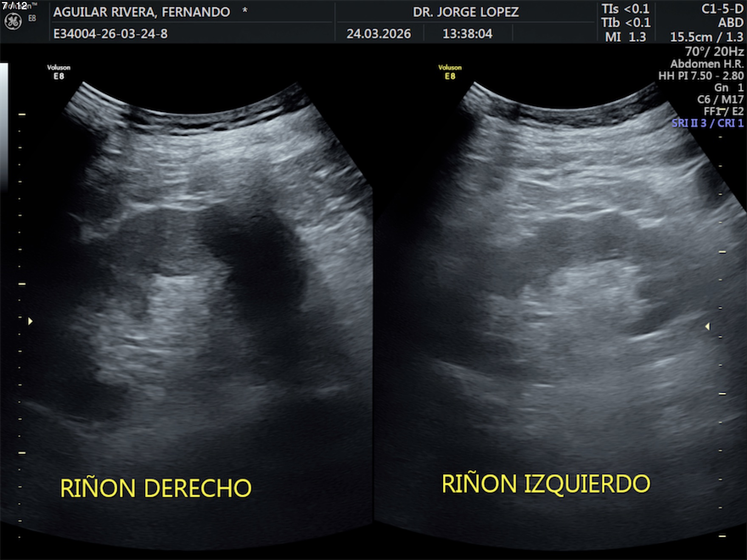This screenshot has width=747, height=560.
Task: Open the Abdomen H.R. preset label
Action: pyautogui.click(x=707, y=64)
